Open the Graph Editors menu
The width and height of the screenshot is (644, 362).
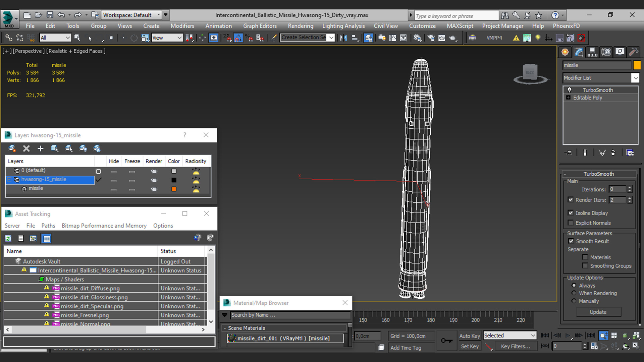[x=260, y=26]
